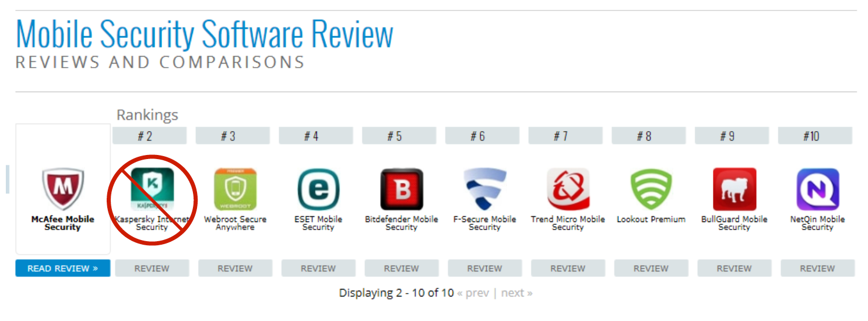Open REVIEW button under Lookout Premium
Viewport: 868px width, 321px height.
[x=651, y=269]
